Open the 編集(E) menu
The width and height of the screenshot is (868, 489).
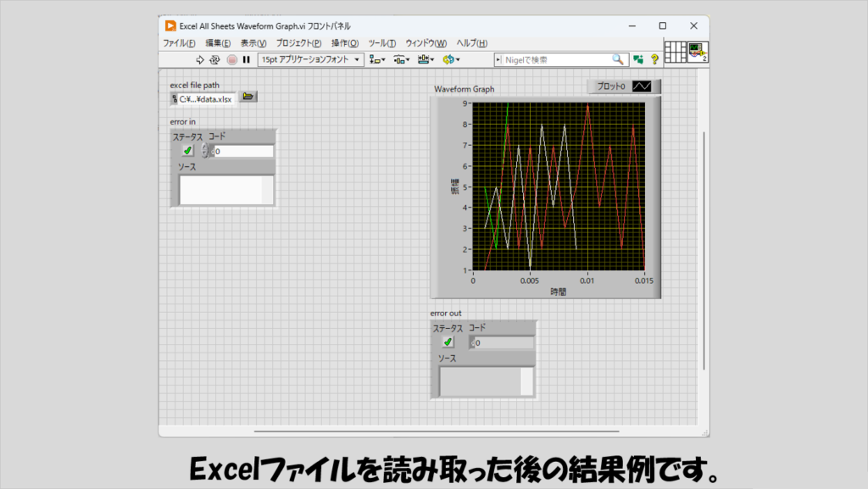coord(218,43)
